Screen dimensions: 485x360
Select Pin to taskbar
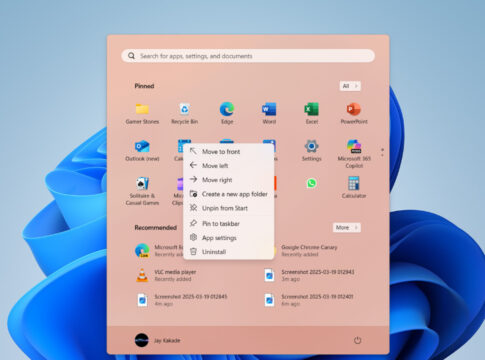click(229, 224)
